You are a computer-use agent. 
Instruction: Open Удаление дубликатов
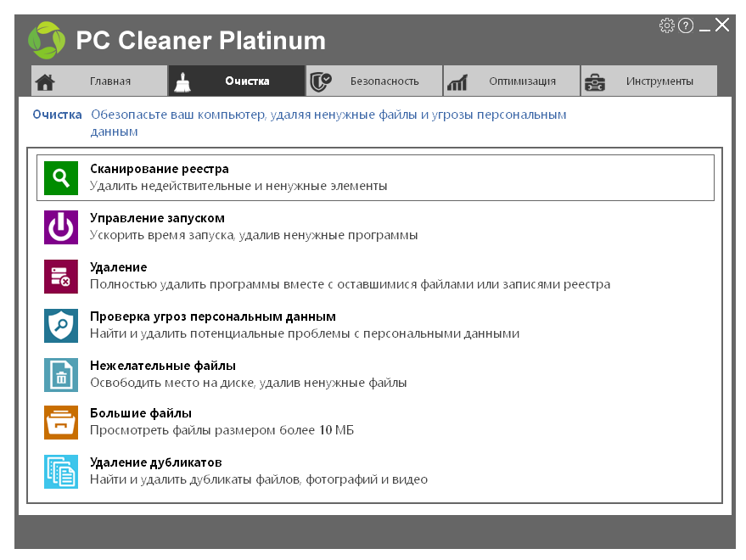coord(375,471)
